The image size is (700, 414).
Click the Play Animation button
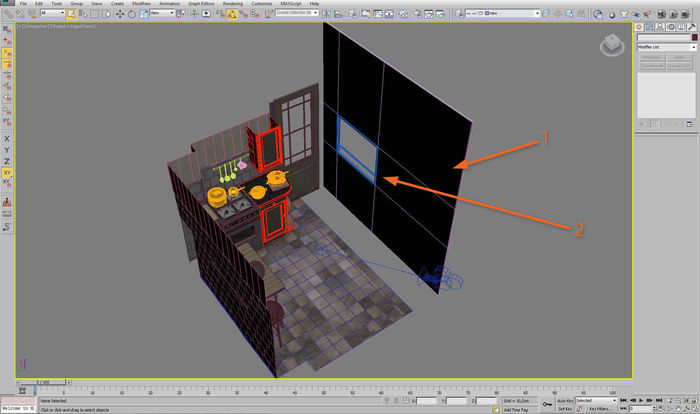click(x=641, y=401)
